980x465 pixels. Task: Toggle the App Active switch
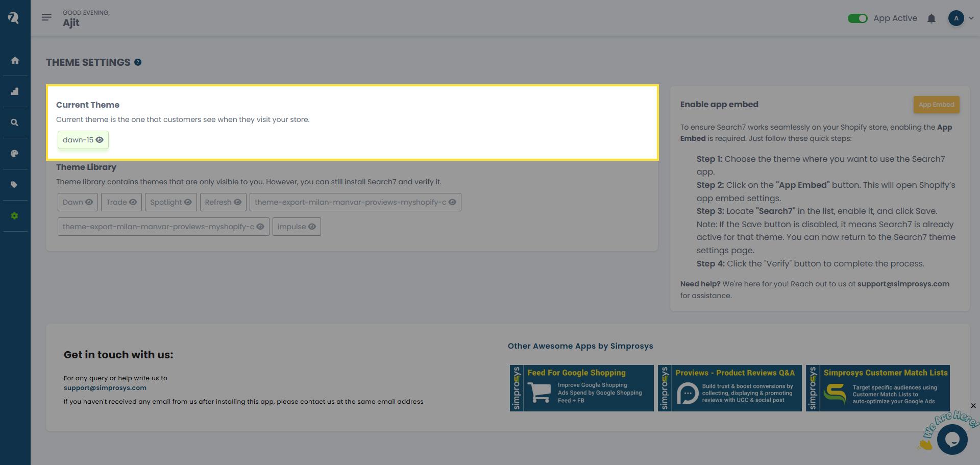[857, 18]
